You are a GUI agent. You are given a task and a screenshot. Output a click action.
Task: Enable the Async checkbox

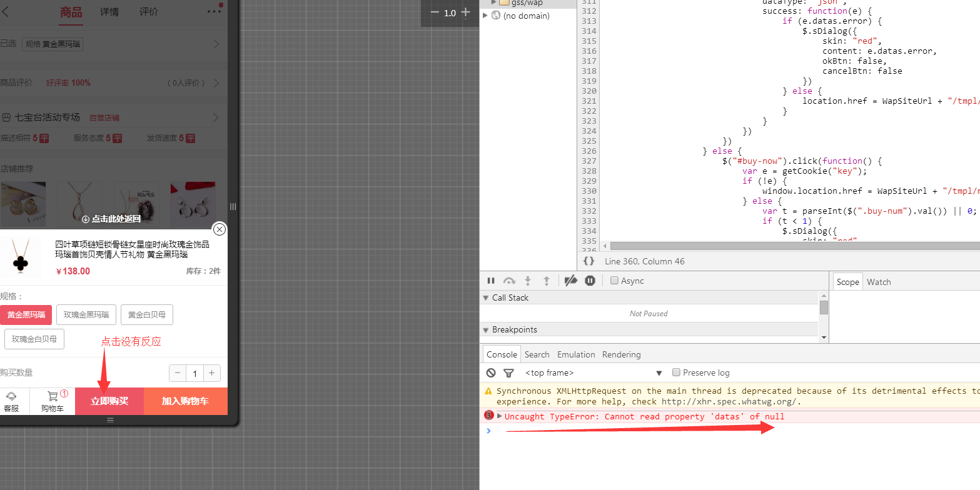click(614, 281)
